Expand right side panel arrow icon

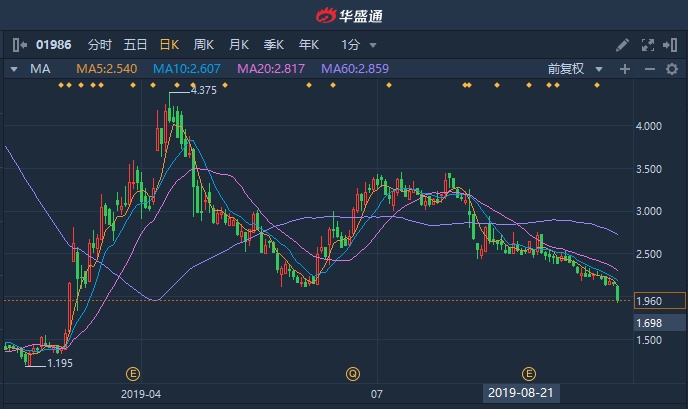point(670,45)
